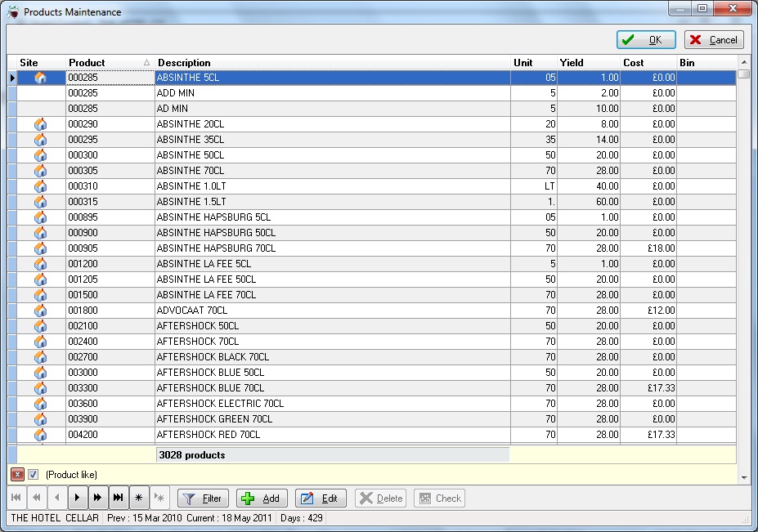The width and height of the screenshot is (758, 532).
Task: Click site icon for ABSINTHE HAPSBURG 50CL row
Action: (x=41, y=232)
